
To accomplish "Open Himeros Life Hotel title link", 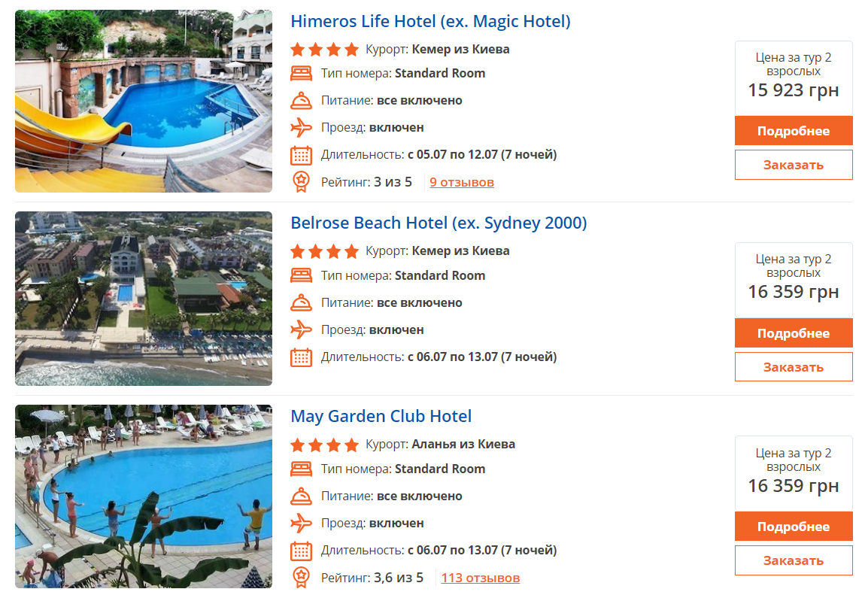I will tap(430, 22).
